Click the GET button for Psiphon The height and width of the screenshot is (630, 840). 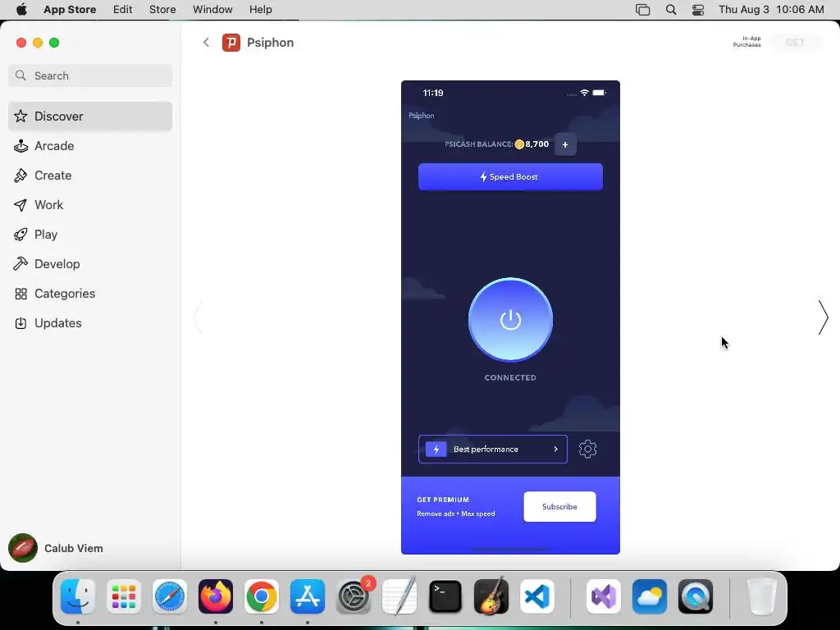(x=795, y=43)
